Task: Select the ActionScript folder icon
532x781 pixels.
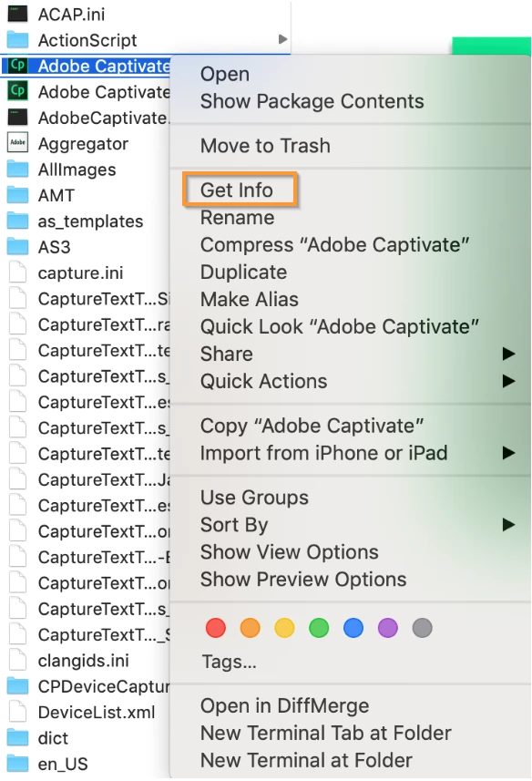Action: 18,40
